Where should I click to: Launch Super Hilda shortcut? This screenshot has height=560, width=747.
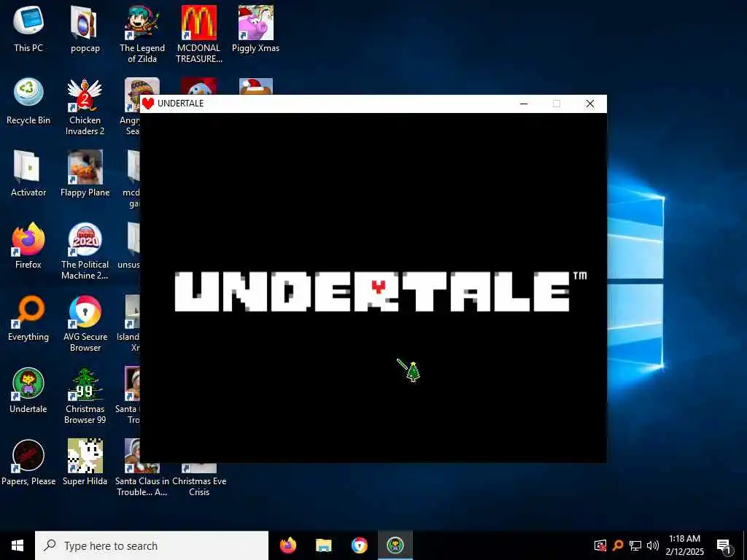click(x=85, y=462)
